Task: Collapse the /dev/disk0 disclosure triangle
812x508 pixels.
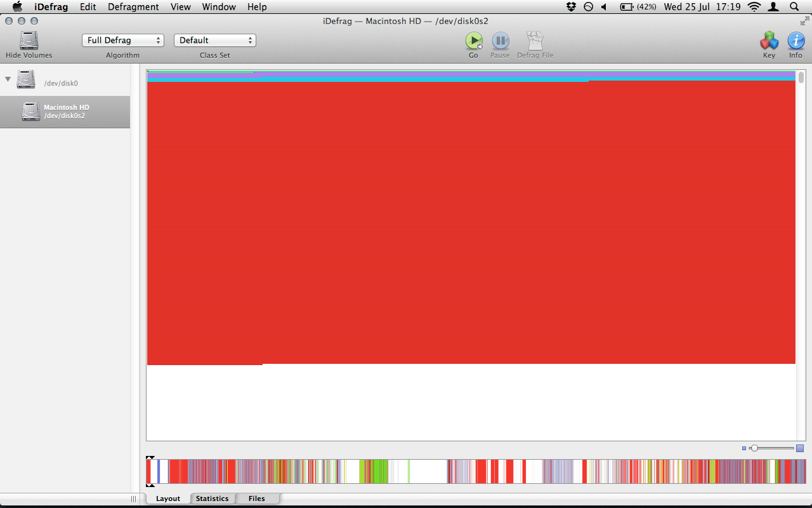Action: click(8, 79)
